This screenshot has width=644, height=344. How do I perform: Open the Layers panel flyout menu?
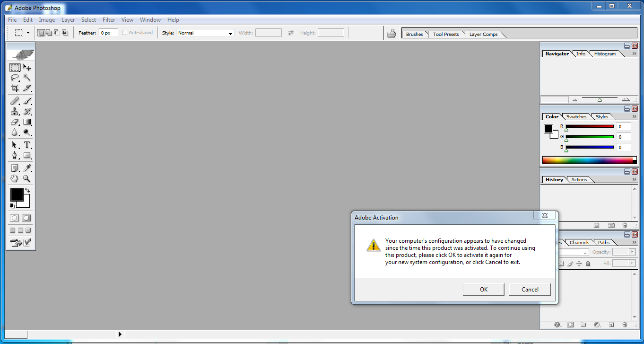[x=634, y=242]
